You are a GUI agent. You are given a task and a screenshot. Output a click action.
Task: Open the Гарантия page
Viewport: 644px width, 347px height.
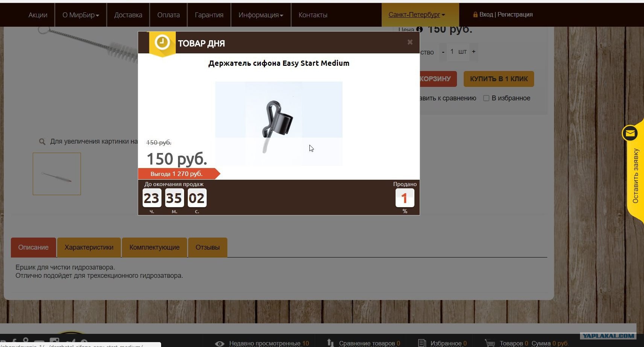(209, 15)
